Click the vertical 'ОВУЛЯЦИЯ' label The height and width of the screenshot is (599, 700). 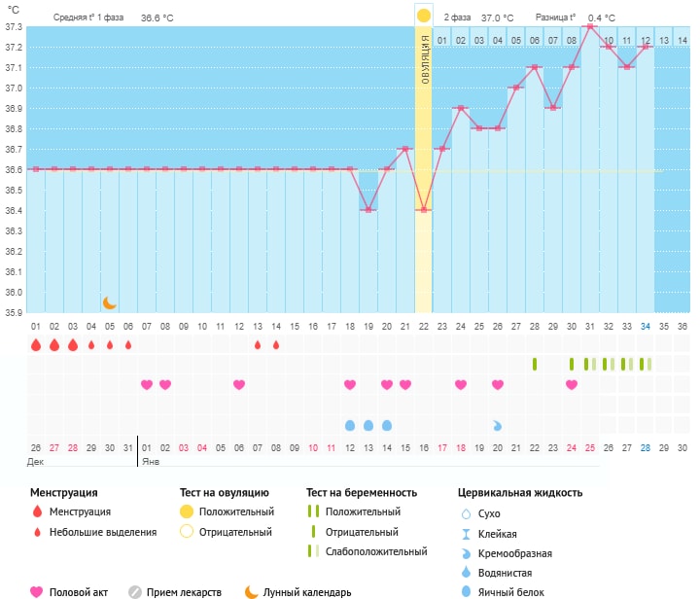coord(425,59)
